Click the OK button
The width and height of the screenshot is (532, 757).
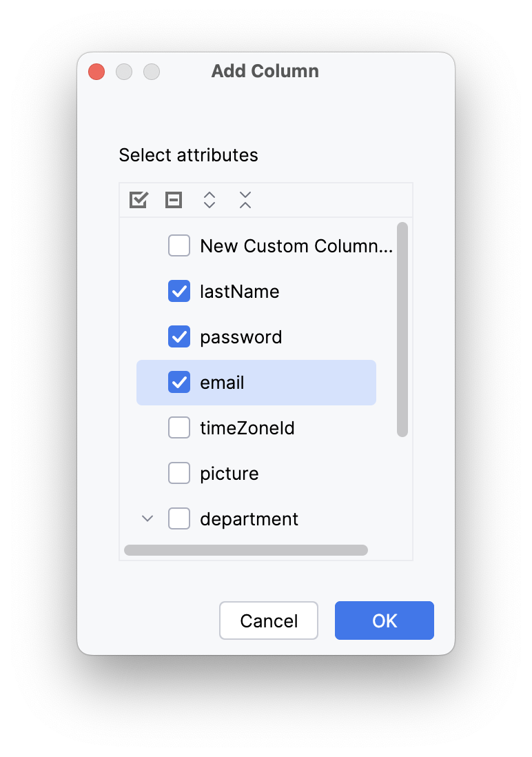point(384,620)
